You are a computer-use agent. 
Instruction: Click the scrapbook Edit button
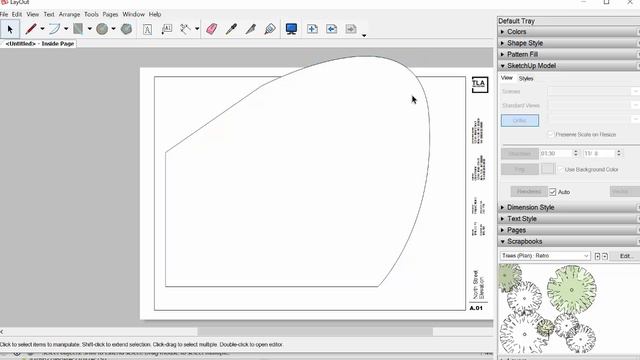tap(626, 256)
